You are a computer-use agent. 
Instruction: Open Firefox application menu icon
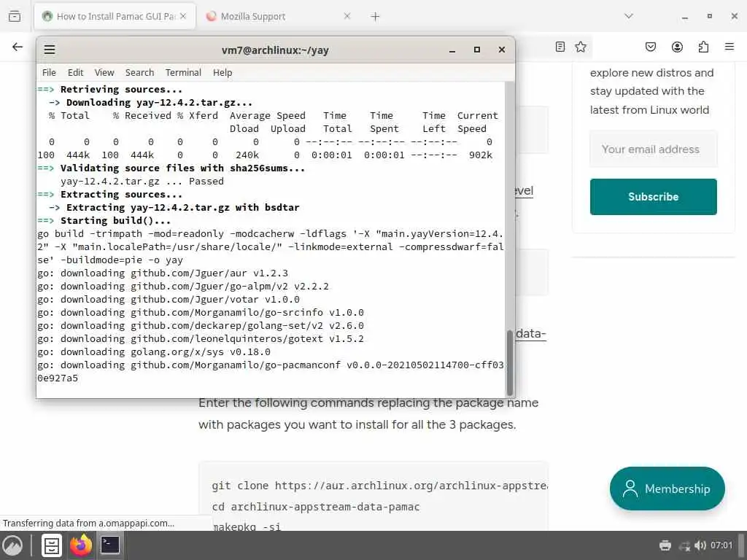(729, 47)
